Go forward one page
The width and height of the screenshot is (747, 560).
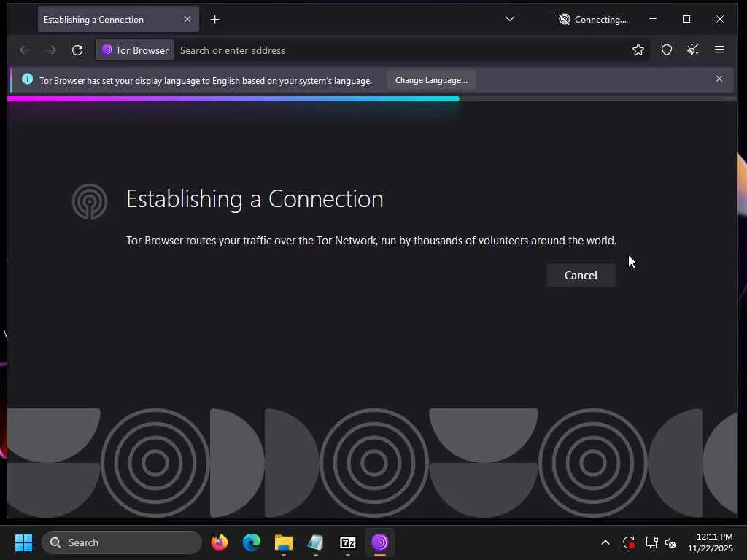51,50
